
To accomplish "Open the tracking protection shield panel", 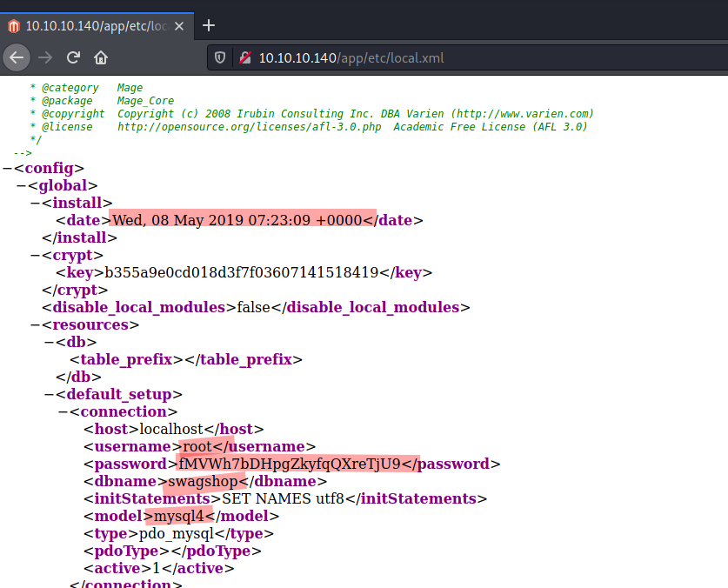I will (221, 58).
